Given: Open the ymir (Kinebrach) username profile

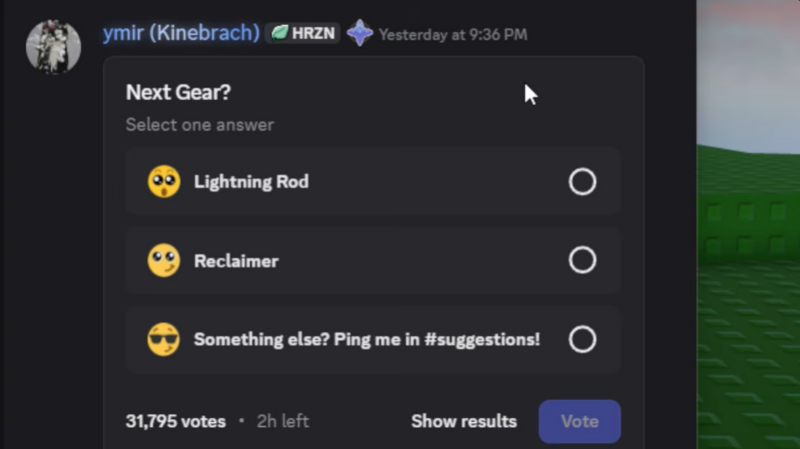Looking at the screenshot, I should [181, 33].
